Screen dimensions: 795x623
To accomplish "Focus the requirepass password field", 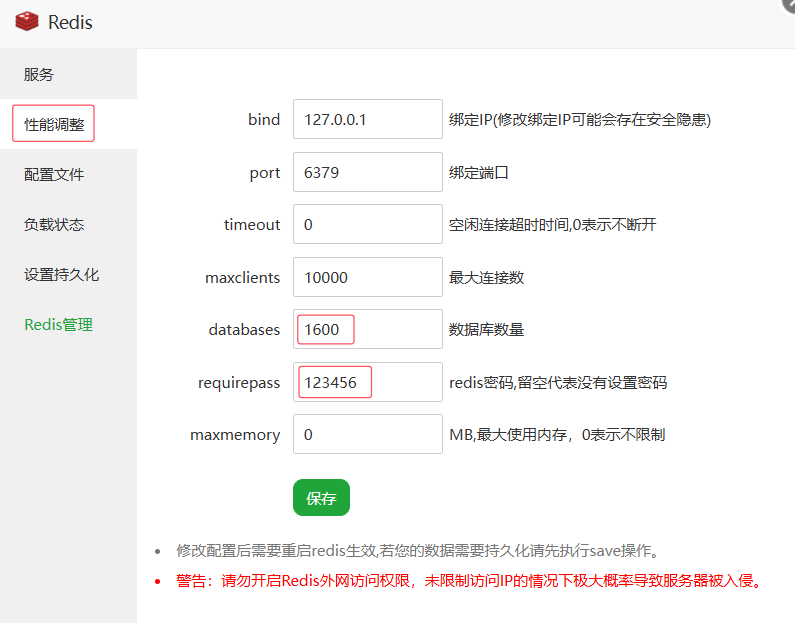I will (x=367, y=382).
